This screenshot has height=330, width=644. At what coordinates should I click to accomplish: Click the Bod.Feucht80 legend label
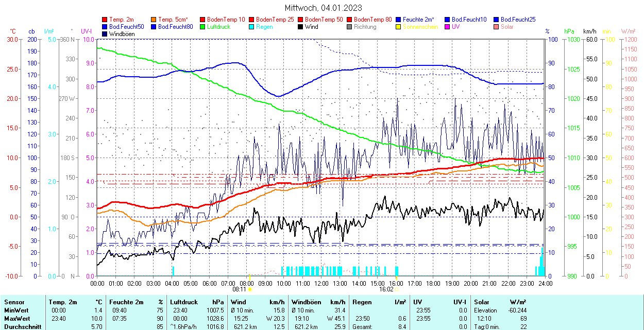coord(175,27)
